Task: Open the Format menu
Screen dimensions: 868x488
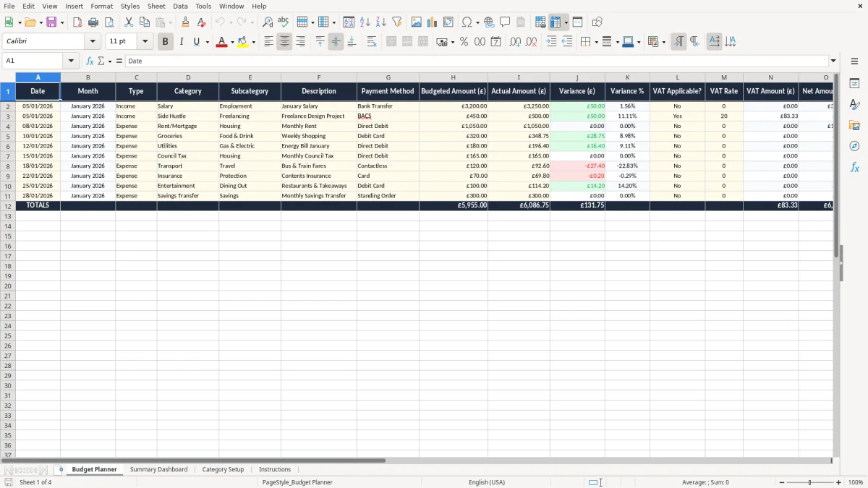Action: (102, 6)
